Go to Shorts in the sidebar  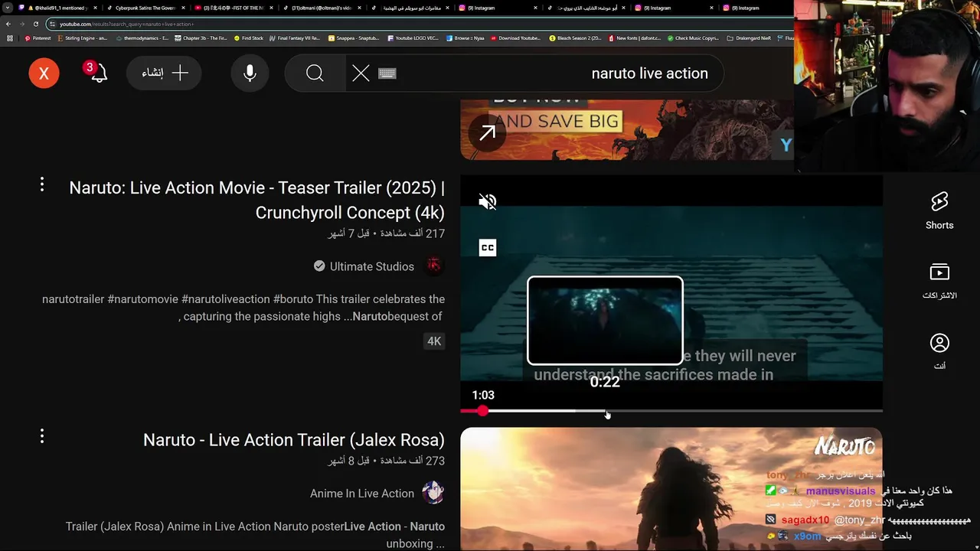point(939,210)
